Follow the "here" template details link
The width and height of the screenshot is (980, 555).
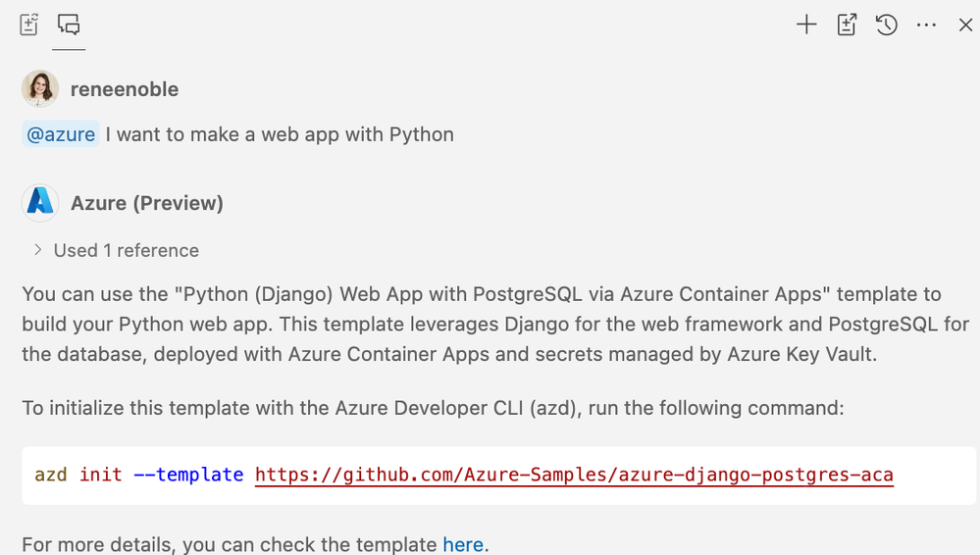(463, 544)
